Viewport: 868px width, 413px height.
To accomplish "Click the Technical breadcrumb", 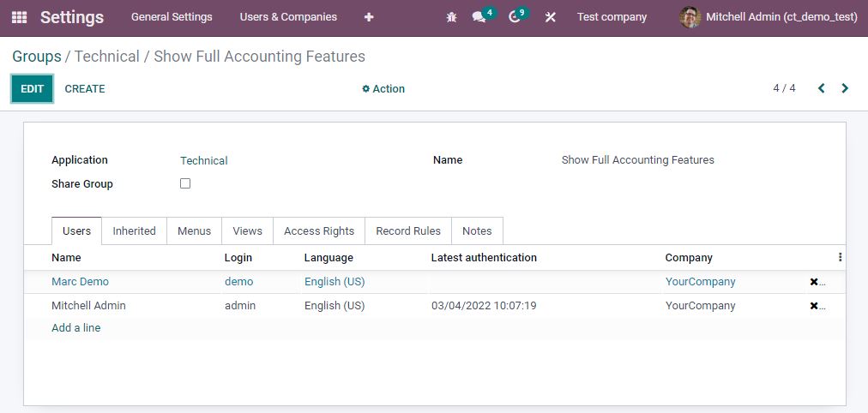I will coord(107,57).
